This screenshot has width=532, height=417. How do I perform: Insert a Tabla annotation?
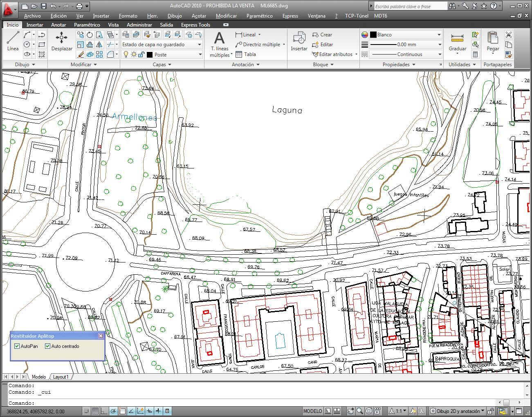pyautogui.click(x=245, y=54)
